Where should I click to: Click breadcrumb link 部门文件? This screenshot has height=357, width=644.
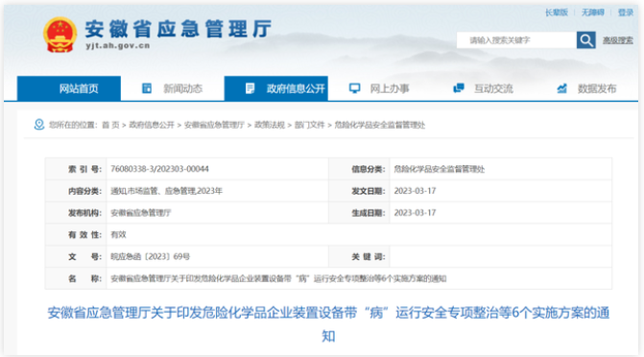tap(310, 125)
